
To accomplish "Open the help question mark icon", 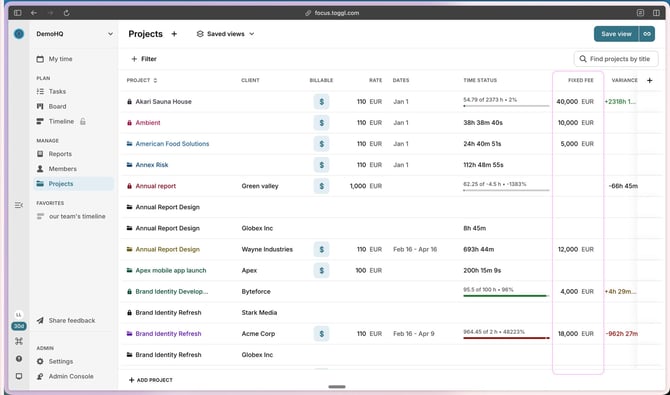I will (19, 359).
